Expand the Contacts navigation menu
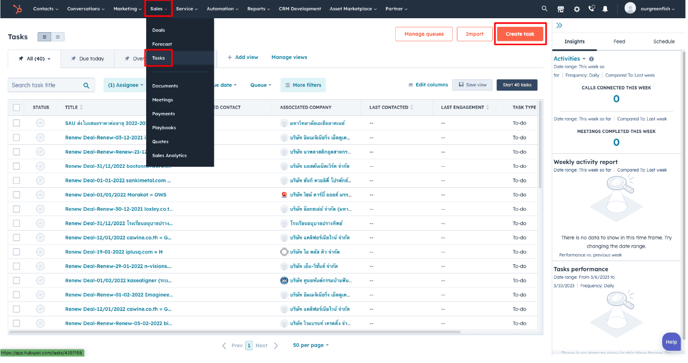This screenshot has height=363, width=688. (46, 9)
